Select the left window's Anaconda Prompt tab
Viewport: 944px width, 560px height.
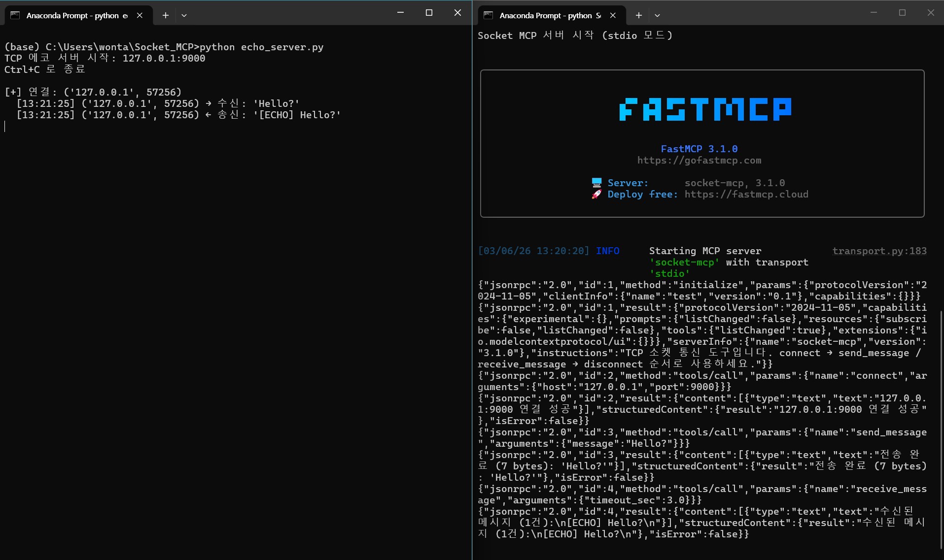[x=78, y=15]
